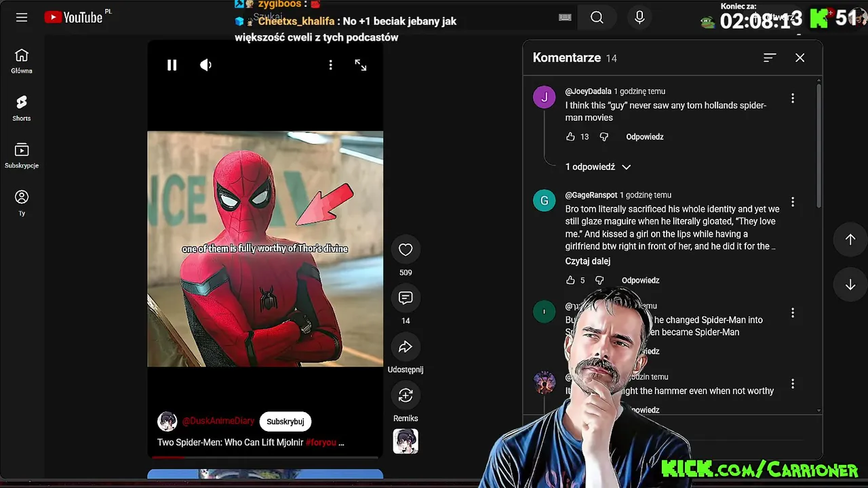Viewport: 868px width, 488px height.
Task: Open the @JoeyDadala username link
Action: click(588, 91)
